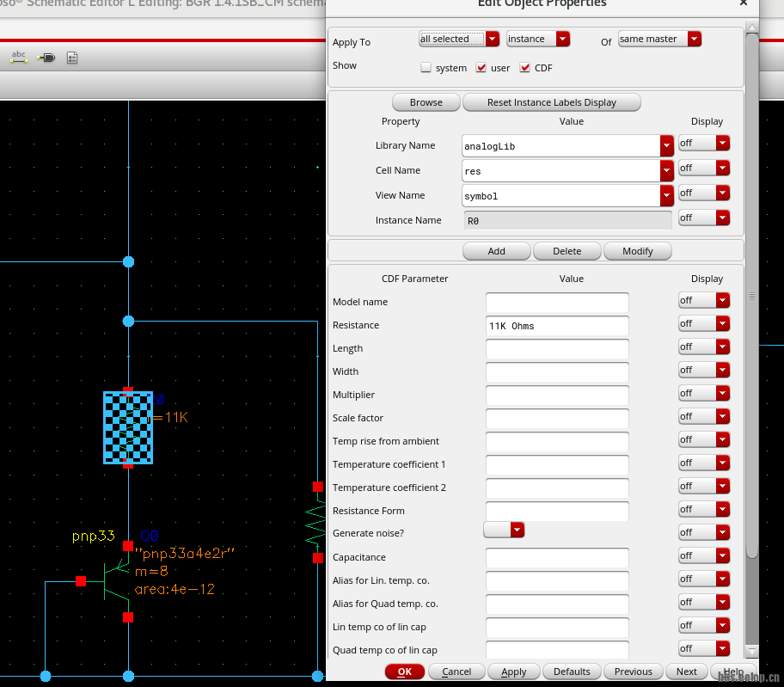Click the Resistance Form input field
The image size is (784, 687).
click(557, 511)
